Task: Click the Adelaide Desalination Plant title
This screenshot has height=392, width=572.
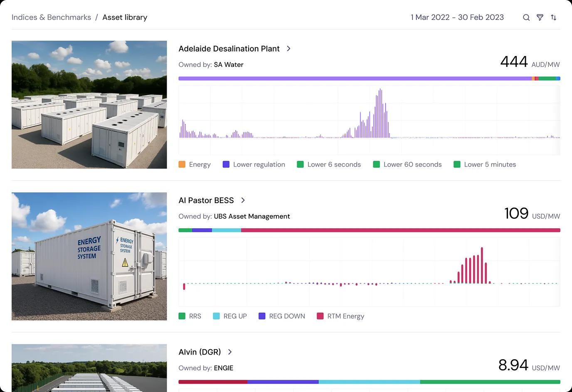Action: (229, 49)
